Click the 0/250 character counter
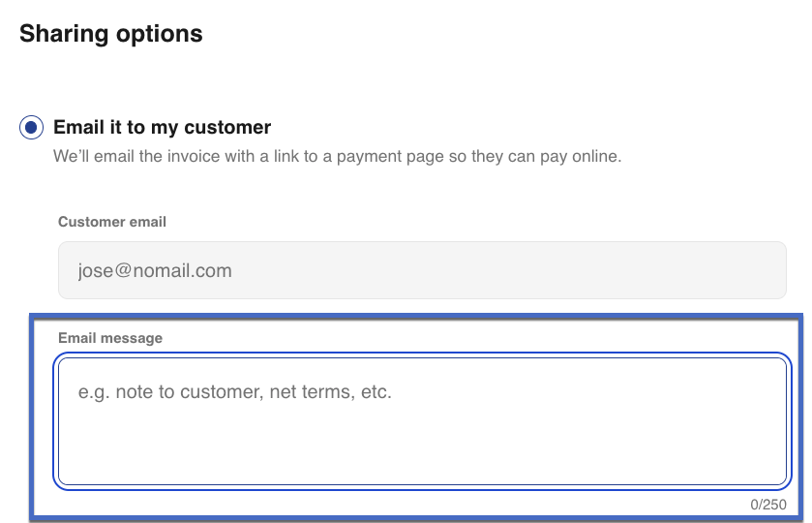Viewport: 812px width, 523px height. tap(767, 505)
